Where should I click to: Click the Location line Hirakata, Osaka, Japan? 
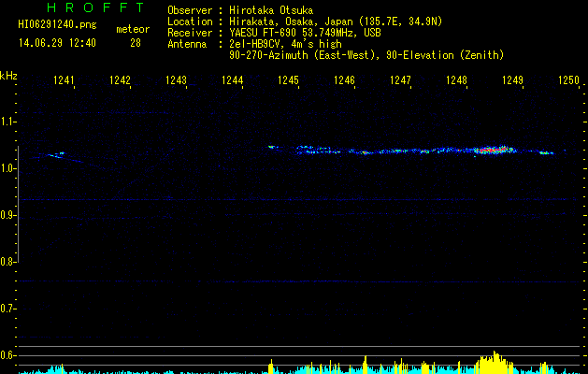pyautogui.click(x=305, y=22)
